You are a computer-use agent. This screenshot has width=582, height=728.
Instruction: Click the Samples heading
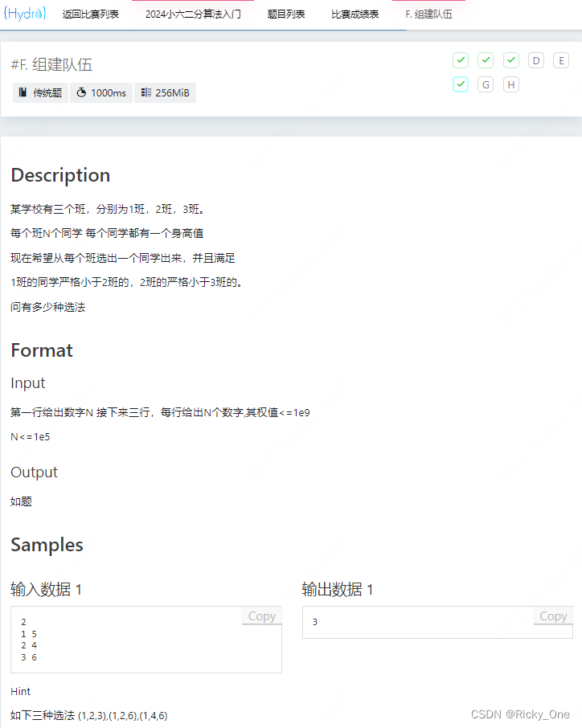click(x=47, y=545)
